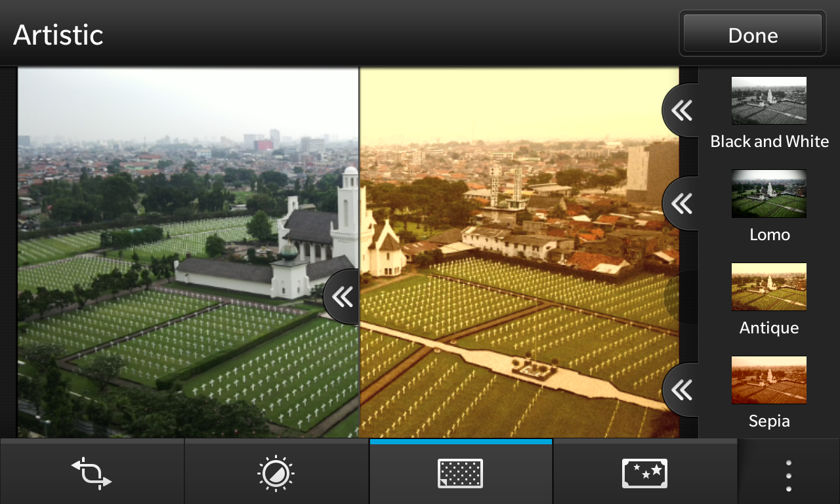Click the double-chevron arrow beside Lomo
Image resolution: width=840 pixels, height=504 pixels.
point(681,203)
